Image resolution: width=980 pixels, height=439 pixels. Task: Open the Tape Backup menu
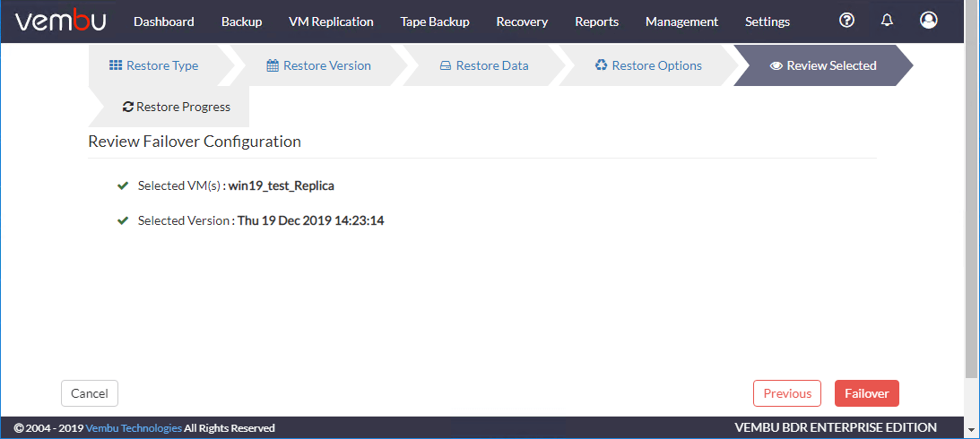[x=435, y=22]
